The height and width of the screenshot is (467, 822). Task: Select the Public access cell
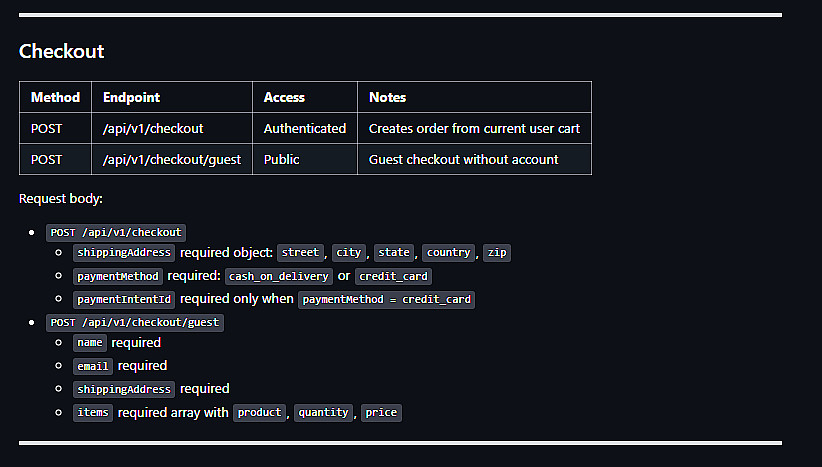[281, 159]
